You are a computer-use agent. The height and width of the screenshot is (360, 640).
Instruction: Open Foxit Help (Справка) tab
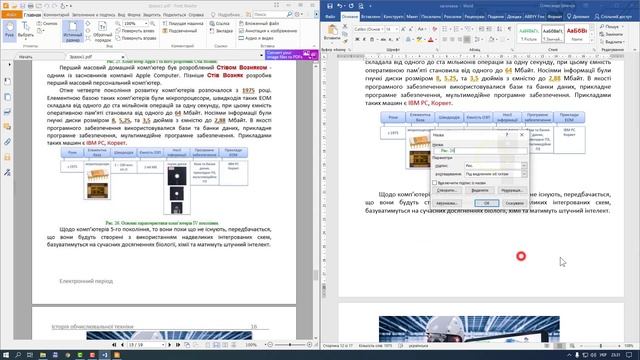[196, 15]
